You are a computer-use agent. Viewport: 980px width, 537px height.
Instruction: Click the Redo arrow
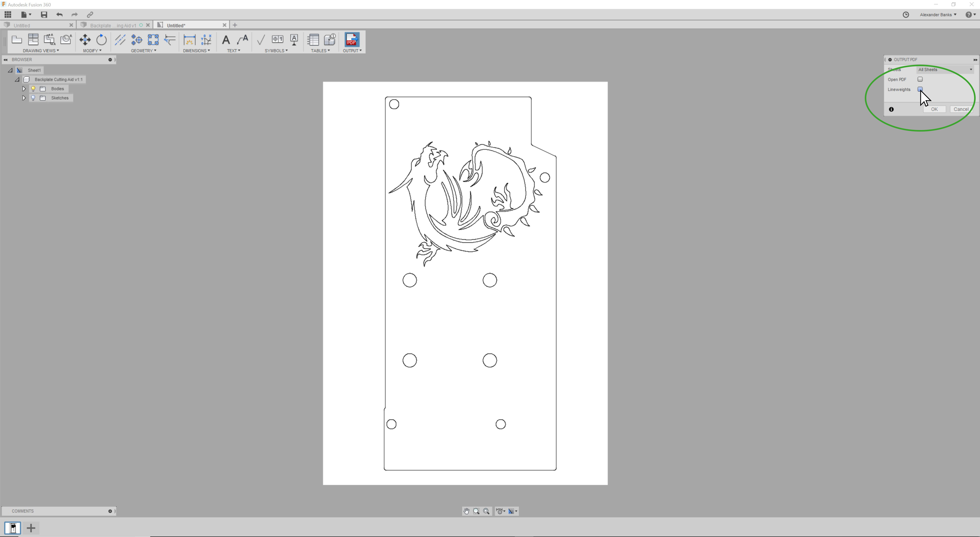[x=75, y=15]
